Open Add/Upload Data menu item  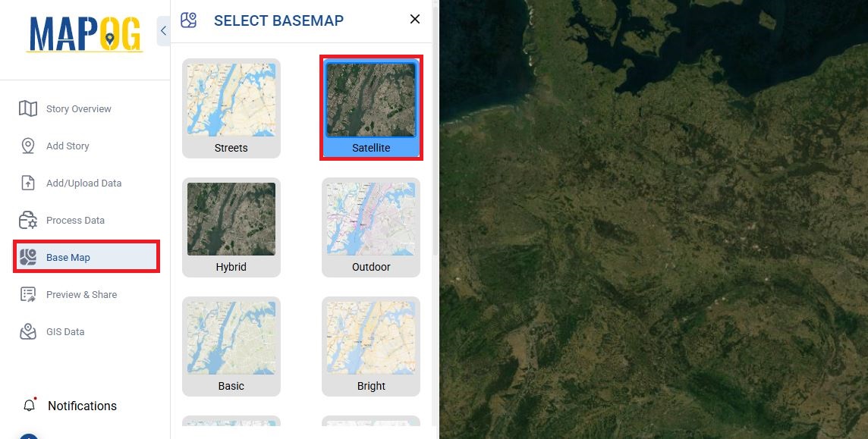[x=83, y=183]
